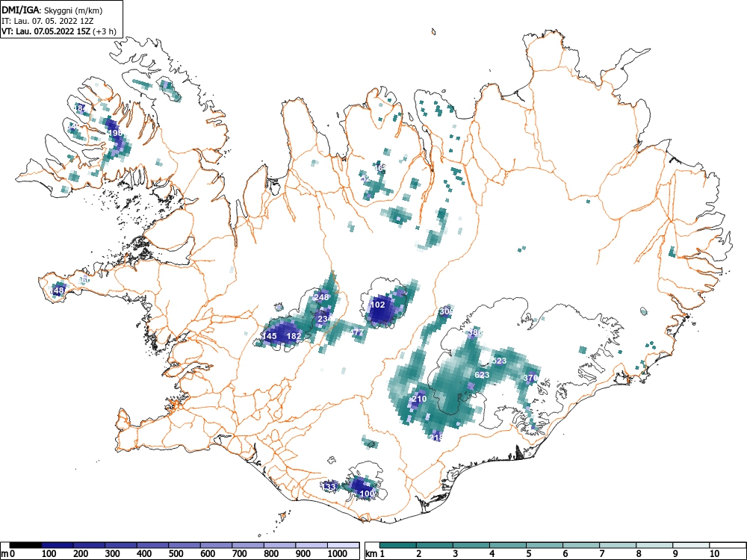Click the 148 value on the western peninsula
Image resolution: width=747 pixels, height=560 pixels.
pyautogui.click(x=58, y=290)
